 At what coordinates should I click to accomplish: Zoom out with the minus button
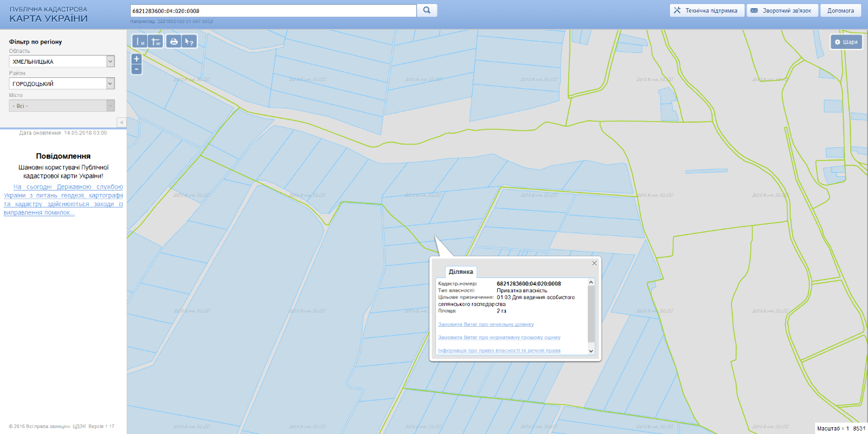coord(136,68)
